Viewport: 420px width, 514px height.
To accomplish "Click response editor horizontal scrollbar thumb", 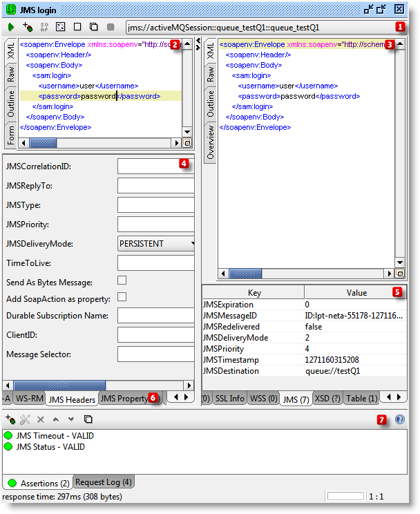I will (245, 274).
